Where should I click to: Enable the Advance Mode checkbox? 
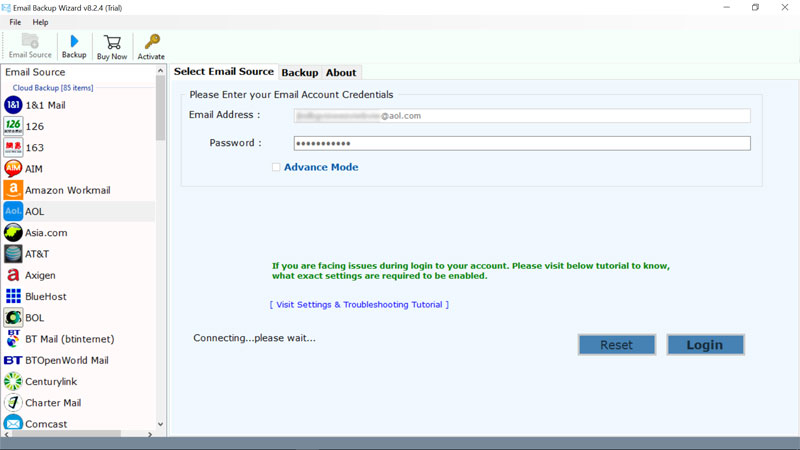pyautogui.click(x=276, y=167)
